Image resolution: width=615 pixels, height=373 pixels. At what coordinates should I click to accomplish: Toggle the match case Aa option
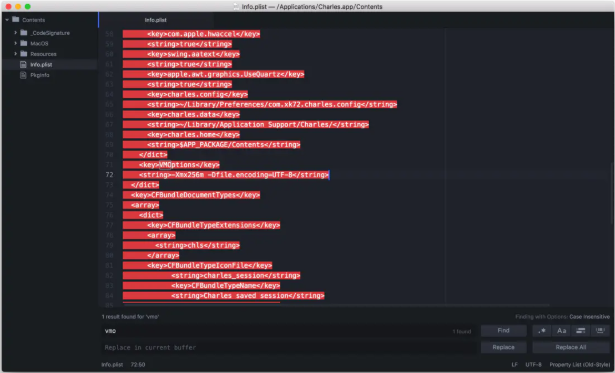561,331
